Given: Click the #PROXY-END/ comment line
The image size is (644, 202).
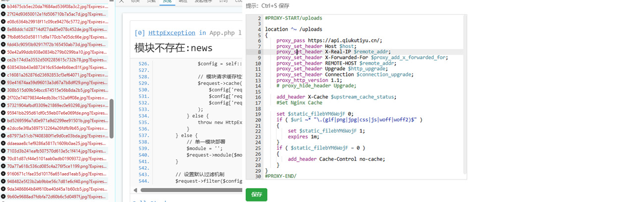Looking at the screenshot, I should tap(280, 176).
